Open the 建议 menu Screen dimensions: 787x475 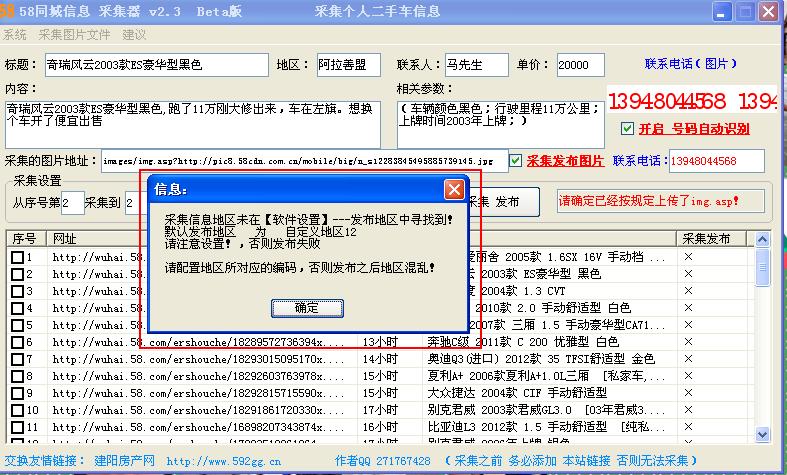click(x=134, y=34)
